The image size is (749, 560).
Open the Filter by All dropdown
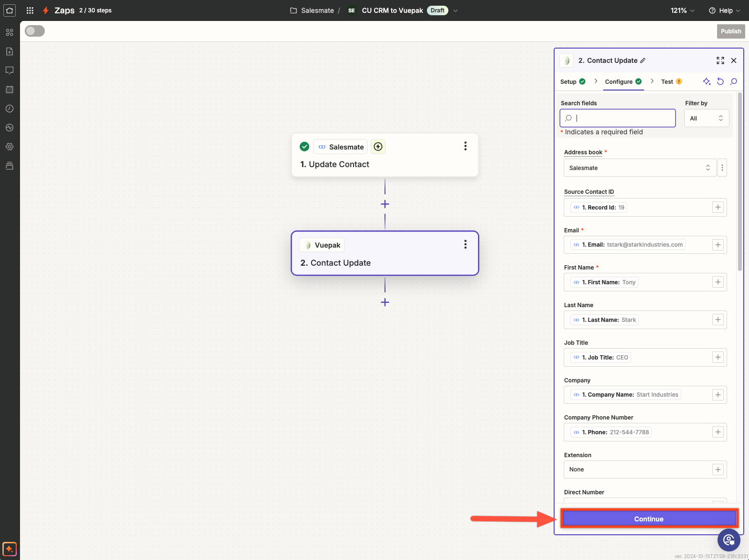click(x=707, y=119)
